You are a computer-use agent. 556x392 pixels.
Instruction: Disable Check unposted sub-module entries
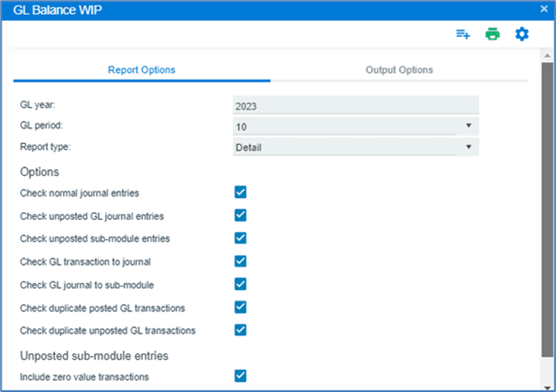(240, 238)
